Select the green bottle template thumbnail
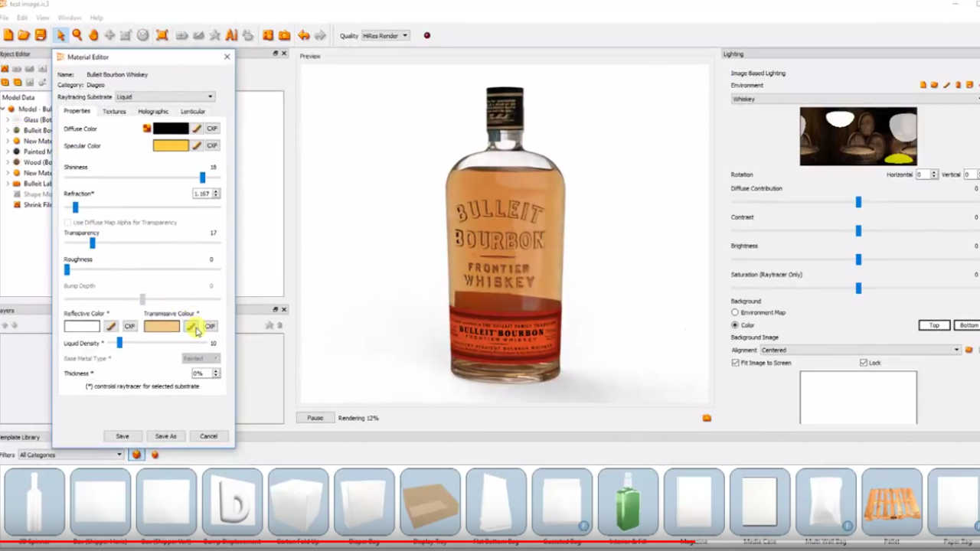 (x=627, y=503)
